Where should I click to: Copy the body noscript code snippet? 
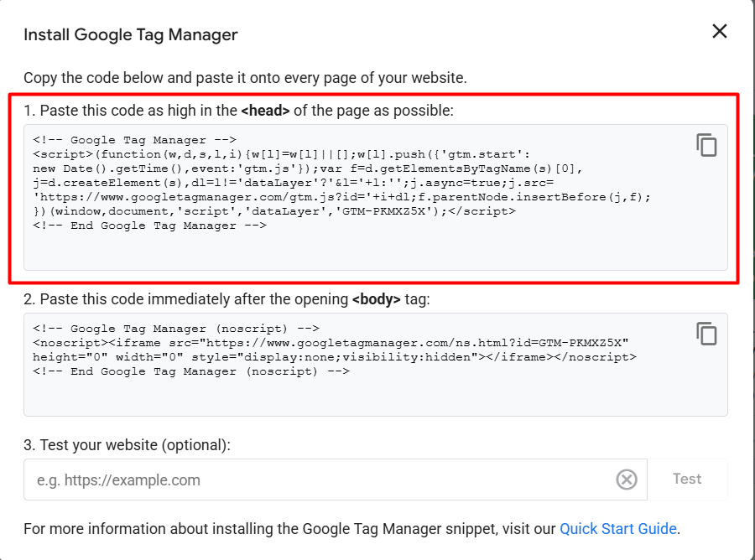pos(706,333)
